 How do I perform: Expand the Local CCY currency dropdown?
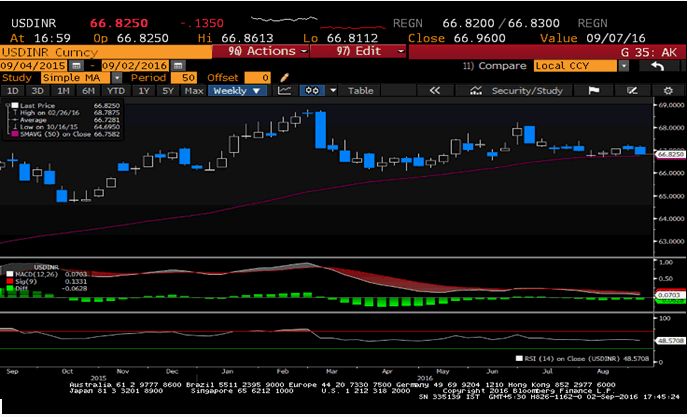click(x=623, y=66)
